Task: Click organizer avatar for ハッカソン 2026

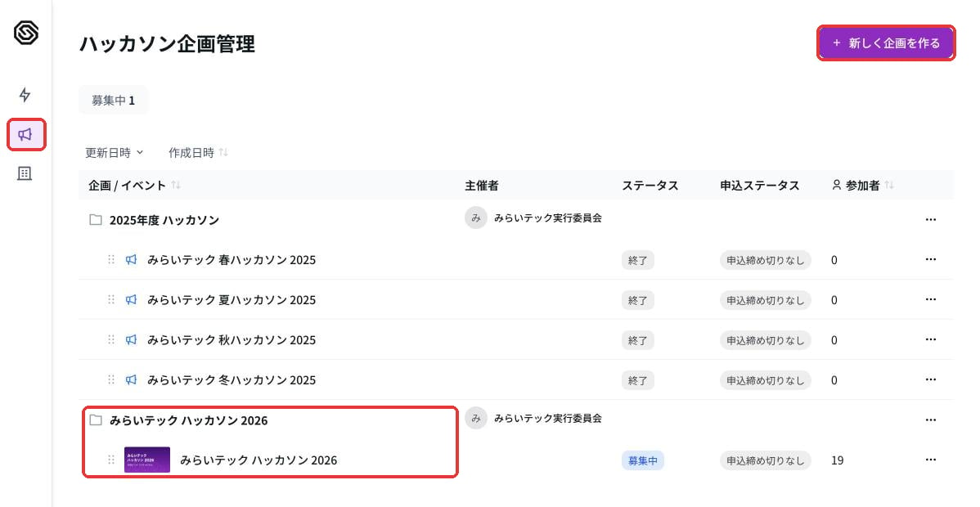Action: 475,418
